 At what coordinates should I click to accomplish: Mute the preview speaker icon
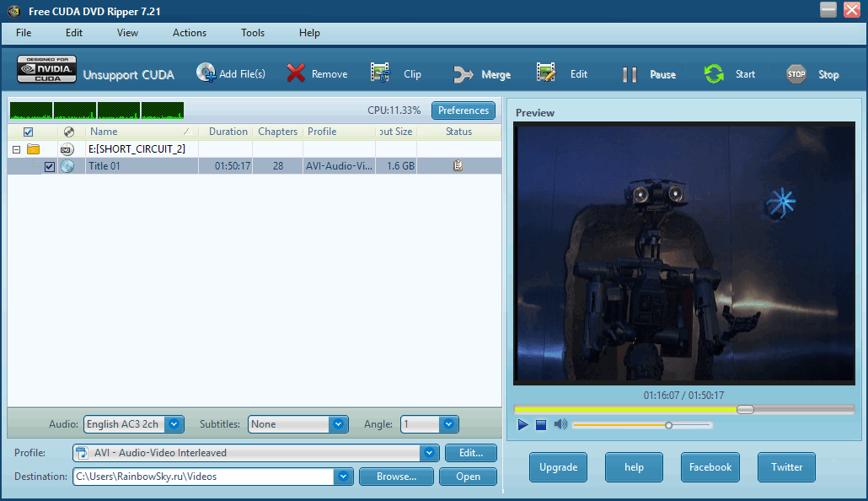click(x=560, y=424)
